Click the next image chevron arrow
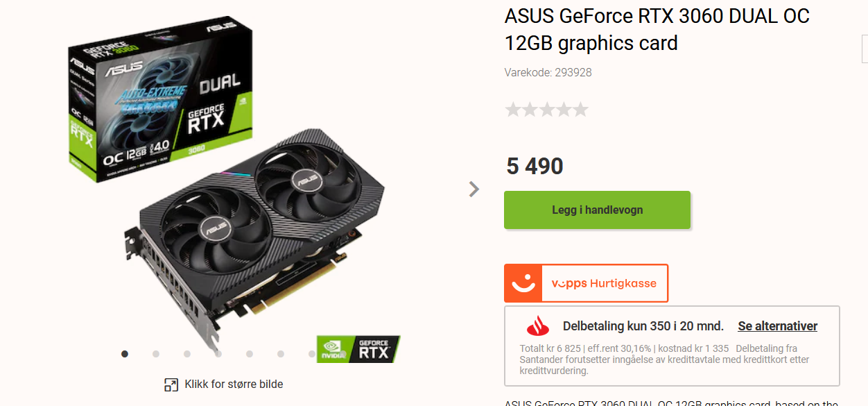 [x=474, y=189]
